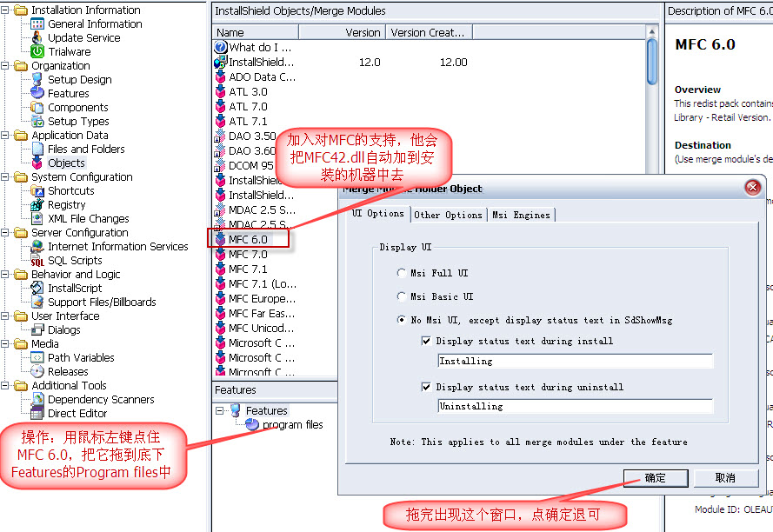
Task: Collapse the User Interface tree node
Action: point(5,316)
